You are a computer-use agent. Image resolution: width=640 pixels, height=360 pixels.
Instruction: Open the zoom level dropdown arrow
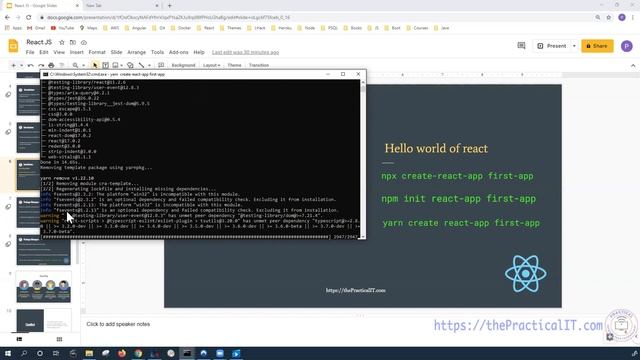point(83,65)
